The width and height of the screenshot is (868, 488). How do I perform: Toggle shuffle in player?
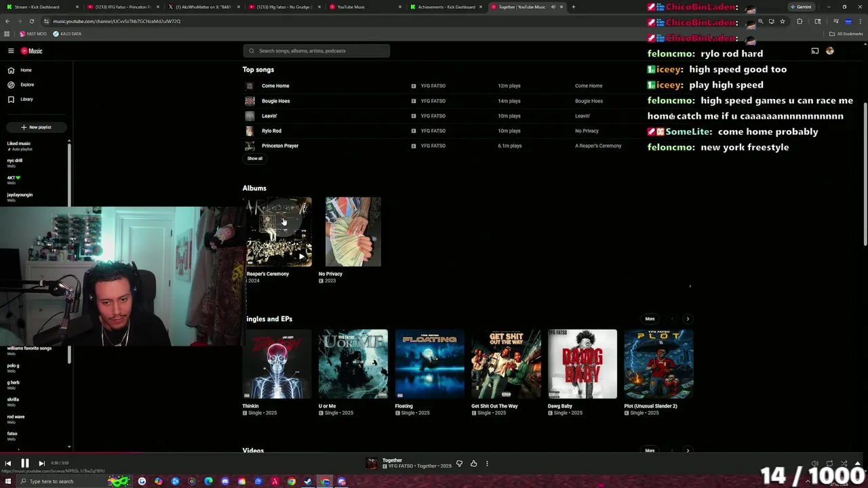point(844,464)
